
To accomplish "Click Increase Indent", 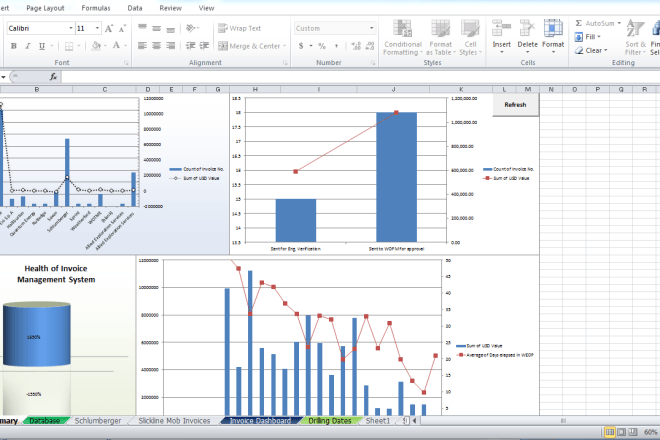I will (x=204, y=45).
